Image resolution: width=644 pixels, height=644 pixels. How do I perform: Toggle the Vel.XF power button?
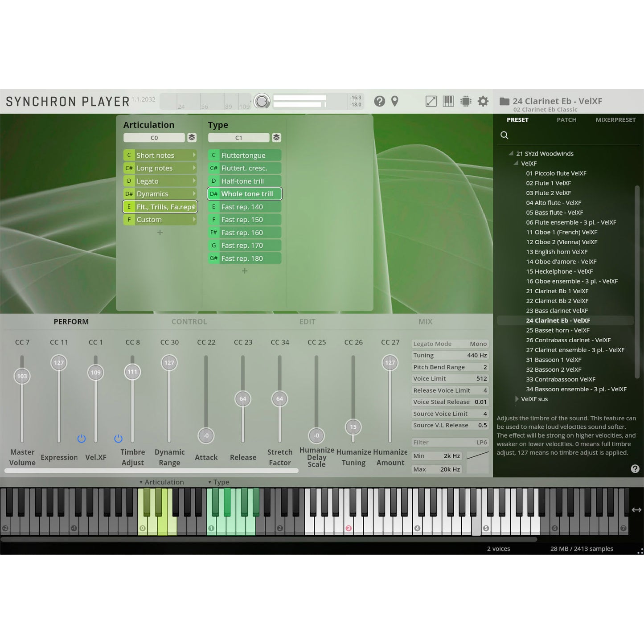[x=82, y=439]
